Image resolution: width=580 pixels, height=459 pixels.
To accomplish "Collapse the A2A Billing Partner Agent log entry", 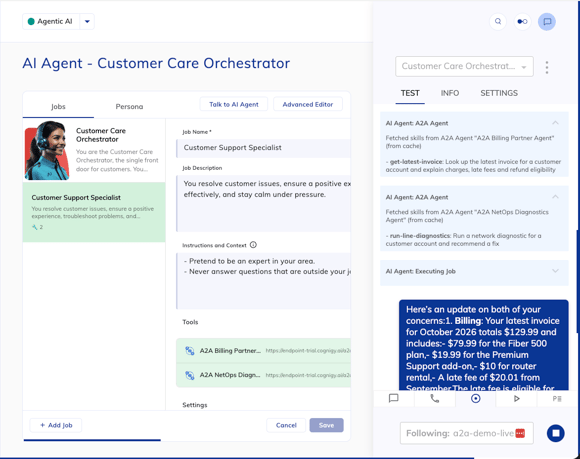I will [555, 123].
